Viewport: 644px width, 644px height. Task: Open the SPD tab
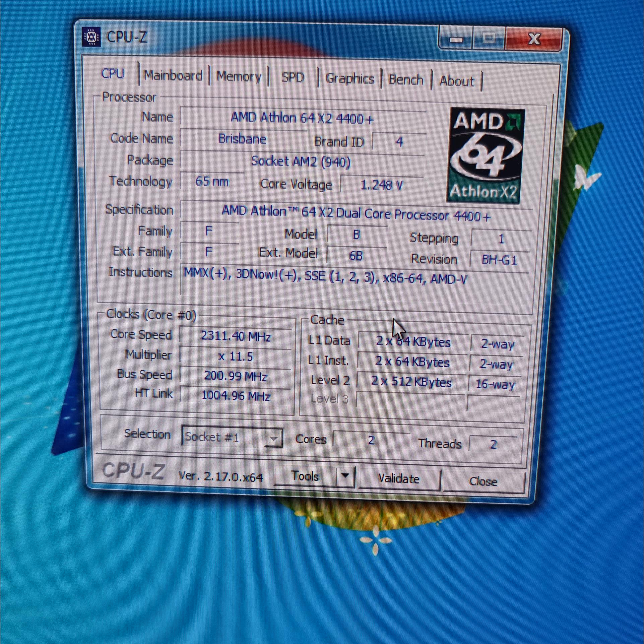(x=293, y=78)
